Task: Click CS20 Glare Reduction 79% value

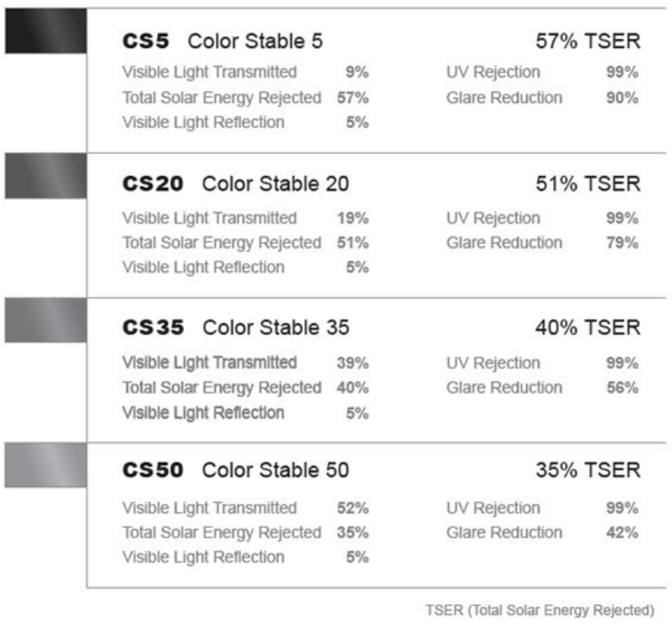Action: (x=622, y=243)
